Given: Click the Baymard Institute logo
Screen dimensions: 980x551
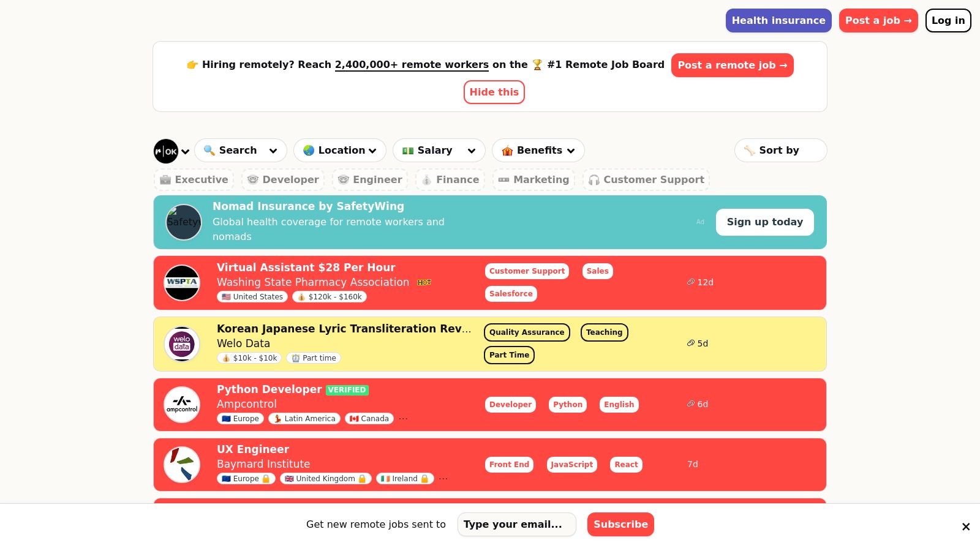Looking at the screenshot, I should point(182,465).
